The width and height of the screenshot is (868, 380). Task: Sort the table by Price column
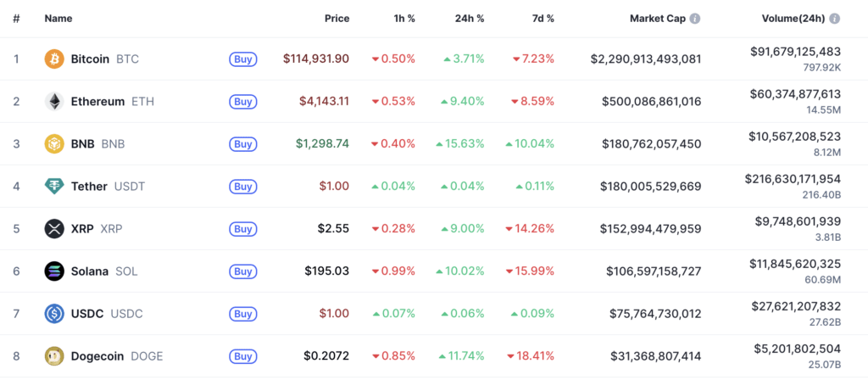[x=337, y=18]
